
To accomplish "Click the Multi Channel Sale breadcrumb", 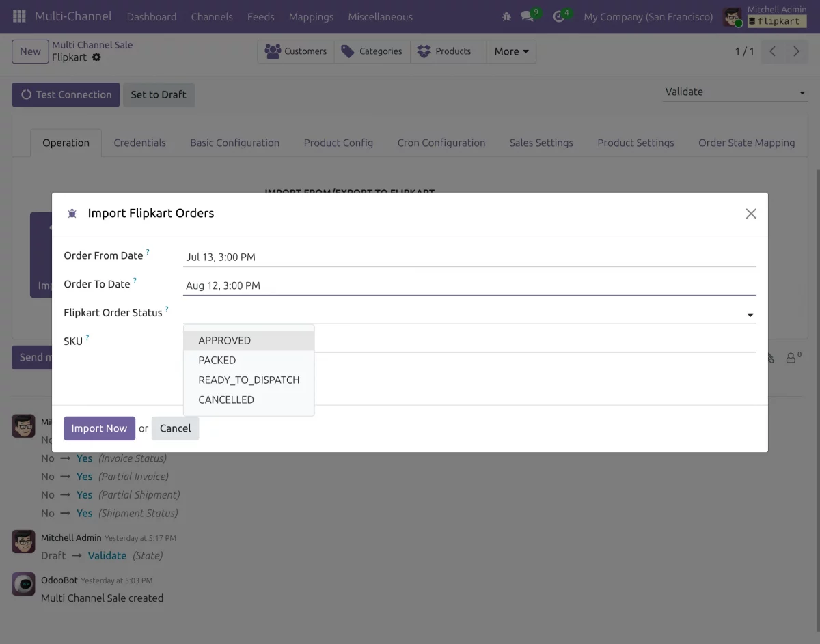I will [92, 45].
